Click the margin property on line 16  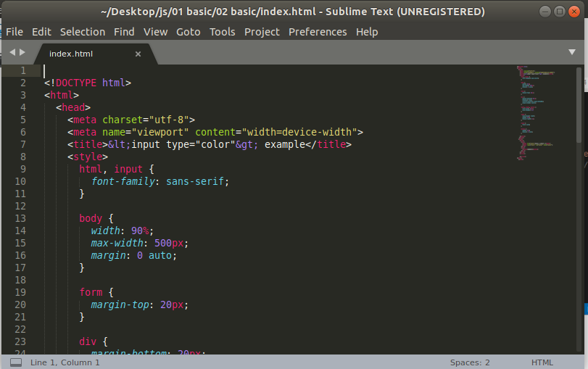(108, 255)
